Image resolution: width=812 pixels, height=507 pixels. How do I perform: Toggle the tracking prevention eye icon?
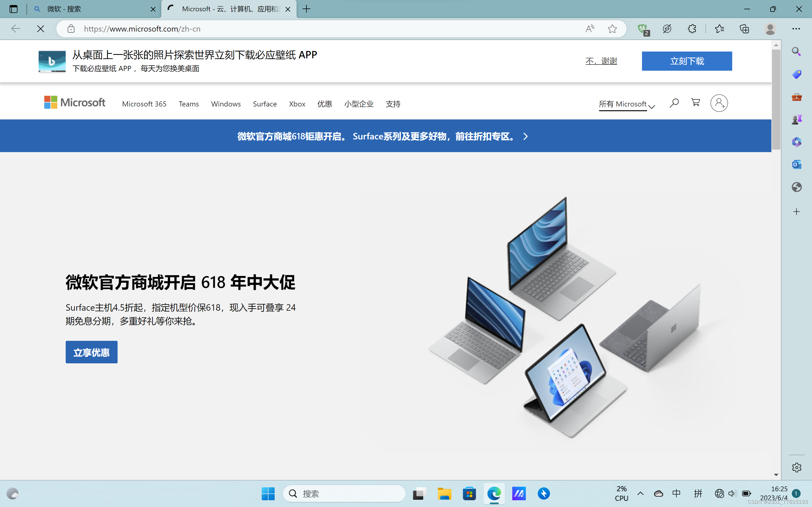[x=667, y=29]
